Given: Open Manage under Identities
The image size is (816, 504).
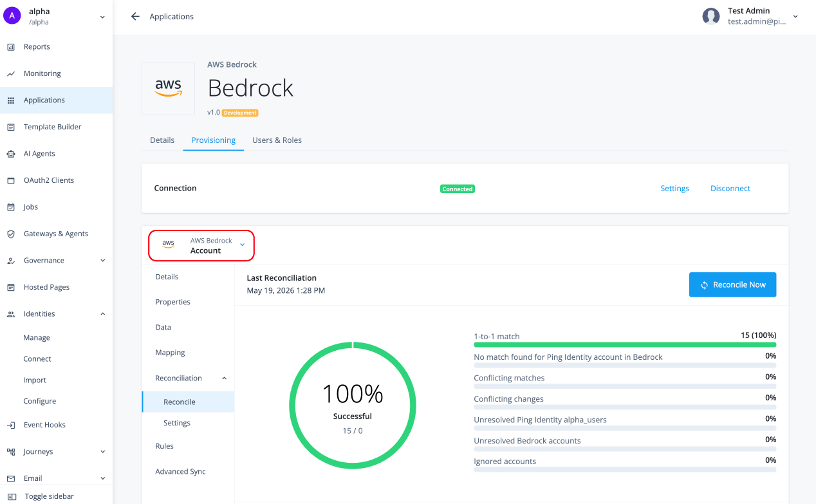Looking at the screenshot, I should (37, 338).
